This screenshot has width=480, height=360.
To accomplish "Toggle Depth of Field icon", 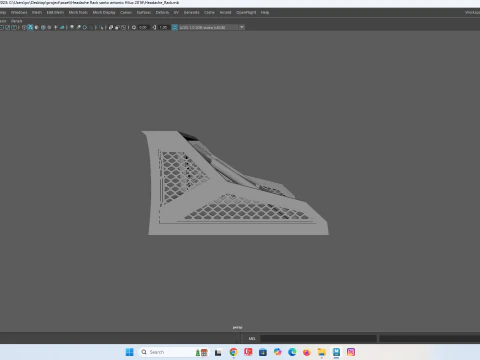I will point(91,27).
